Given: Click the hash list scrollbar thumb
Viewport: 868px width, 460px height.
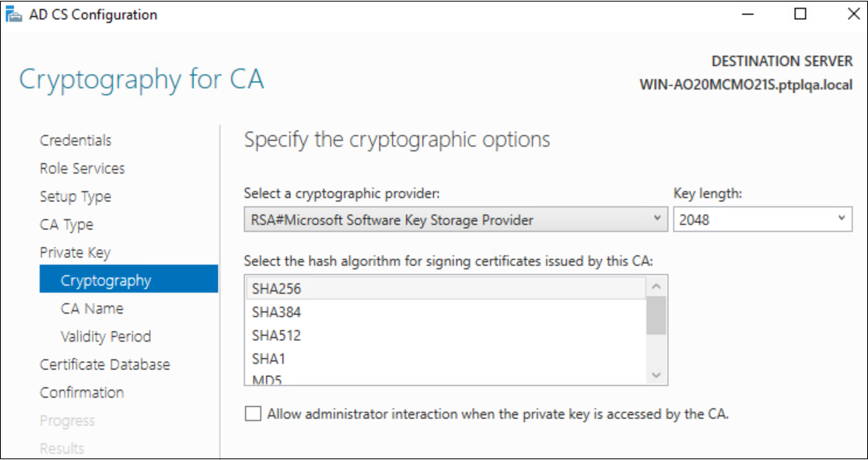Looking at the screenshot, I should 656,316.
